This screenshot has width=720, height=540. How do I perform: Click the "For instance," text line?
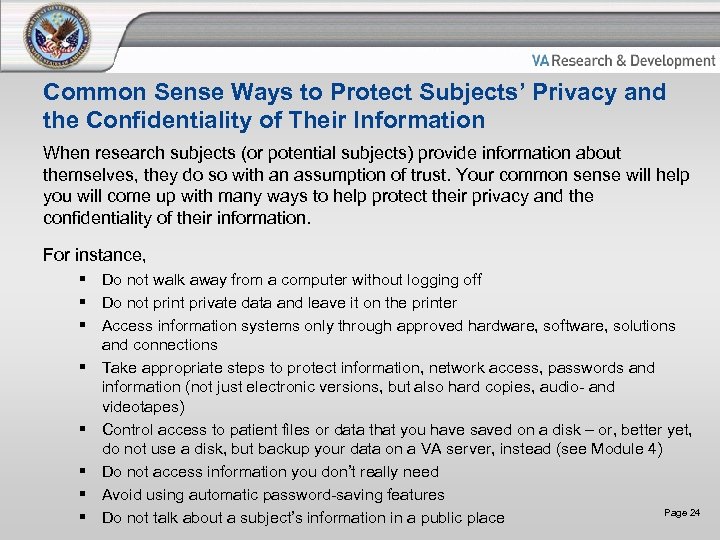95,255
